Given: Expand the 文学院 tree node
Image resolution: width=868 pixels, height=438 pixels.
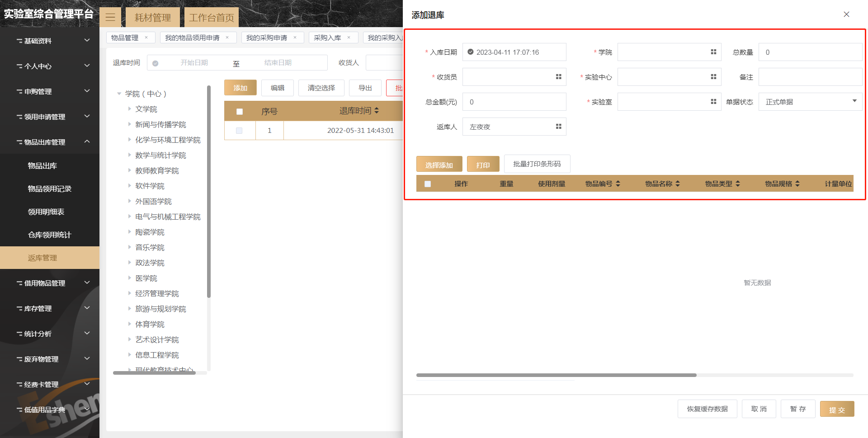Looking at the screenshot, I should click(129, 109).
